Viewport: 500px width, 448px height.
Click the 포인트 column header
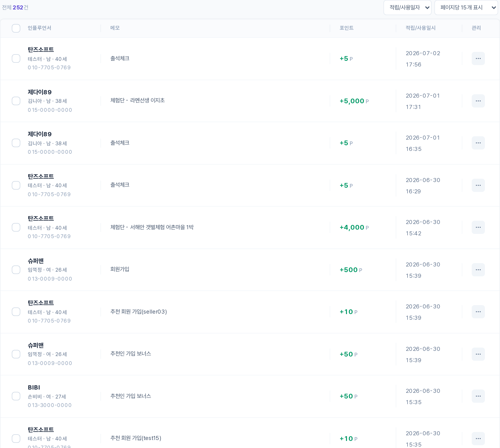[346, 28]
